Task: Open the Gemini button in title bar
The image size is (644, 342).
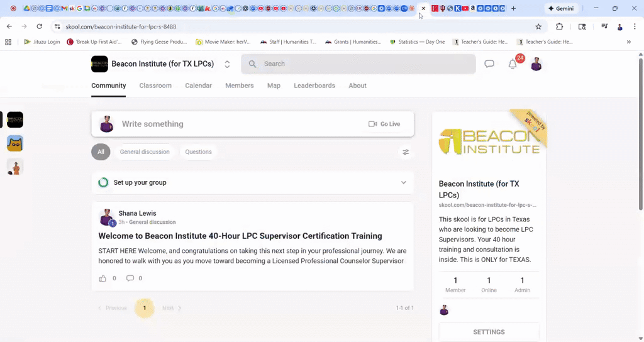Action: point(561,8)
